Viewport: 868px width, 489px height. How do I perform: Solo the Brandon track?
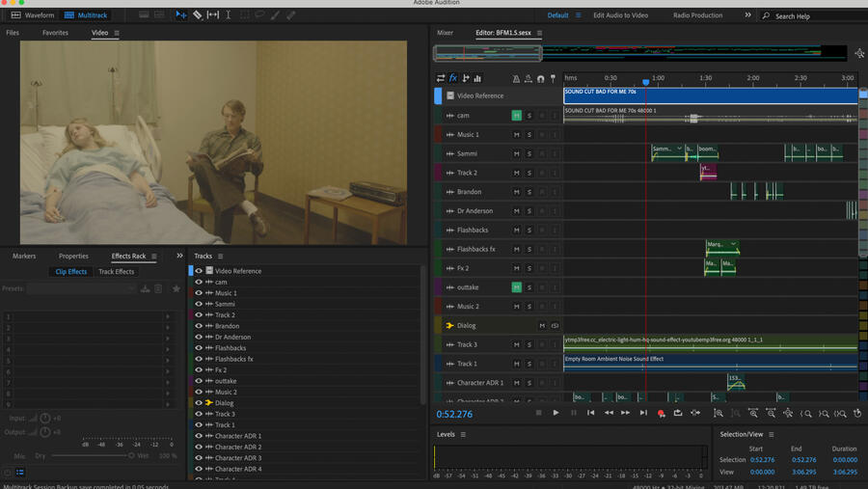coord(529,192)
